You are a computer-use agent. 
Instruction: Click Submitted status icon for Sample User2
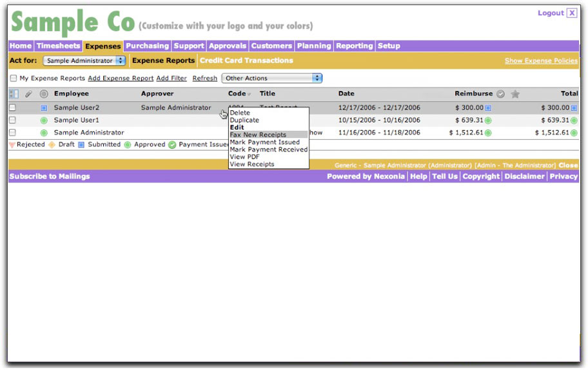pos(44,108)
